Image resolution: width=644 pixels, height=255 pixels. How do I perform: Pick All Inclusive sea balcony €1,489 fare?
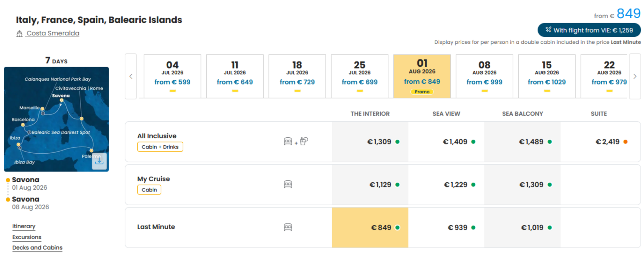523,142
